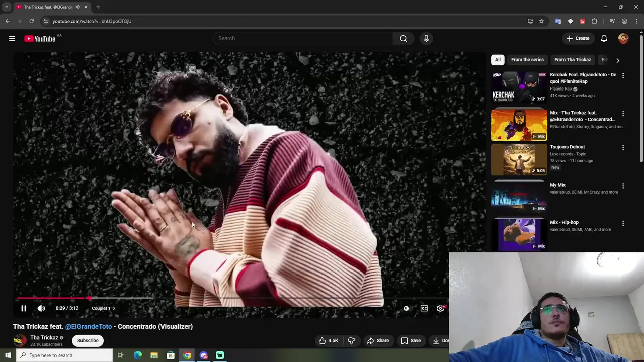Mute the video volume speaker
644x362 pixels.
41,308
